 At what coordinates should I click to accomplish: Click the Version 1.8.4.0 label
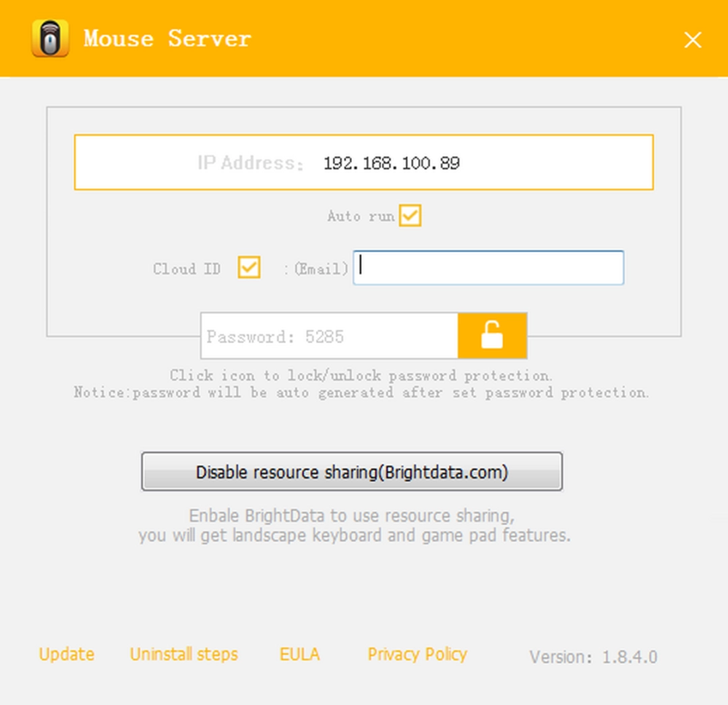tap(592, 656)
